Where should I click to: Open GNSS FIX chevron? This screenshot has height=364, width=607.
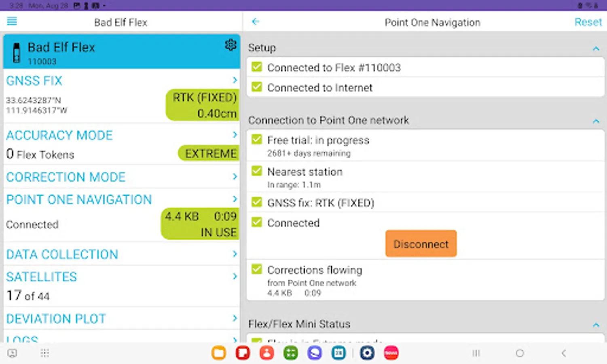(x=235, y=80)
